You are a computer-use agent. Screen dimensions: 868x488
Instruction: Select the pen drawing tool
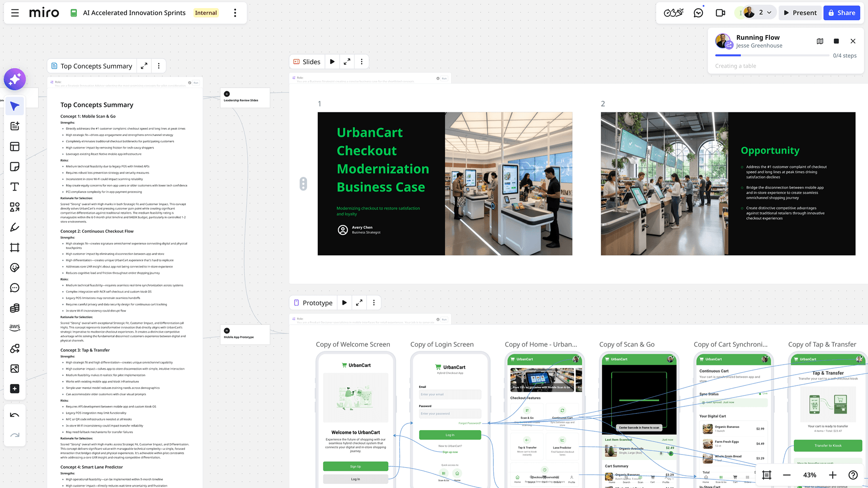14,227
